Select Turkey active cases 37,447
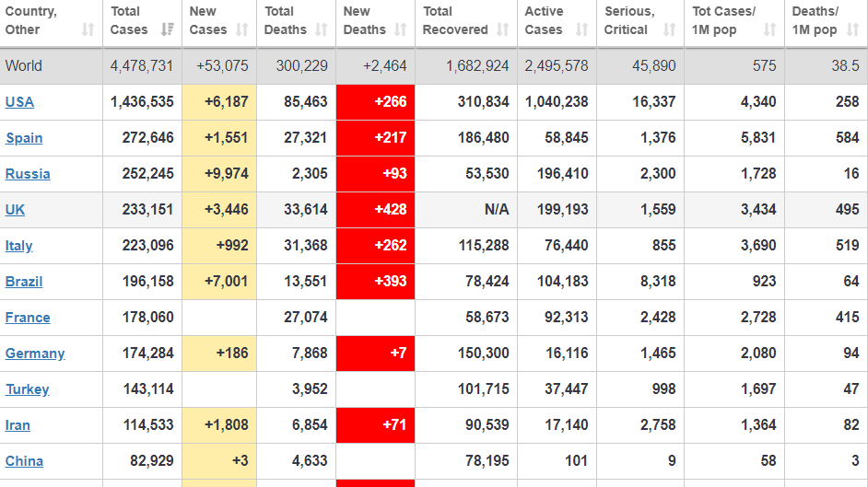Screen dimensions: 868x487 click(567, 389)
